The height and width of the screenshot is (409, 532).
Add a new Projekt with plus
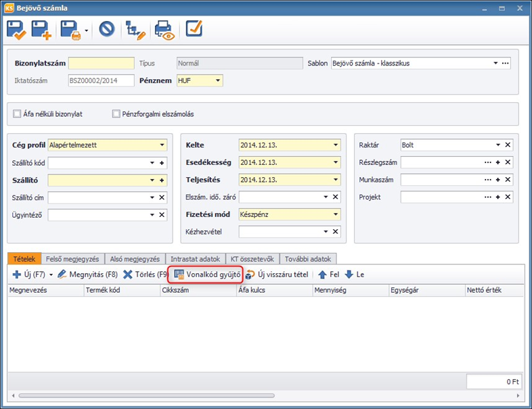click(x=497, y=197)
